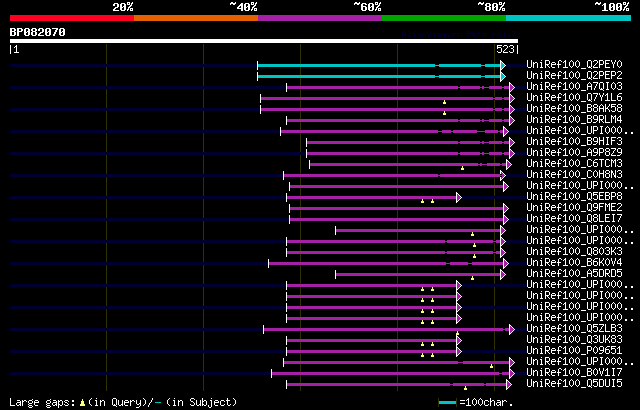
Task: Open the UniRef100_Q2PEP2 hit label
Action: click(574, 75)
